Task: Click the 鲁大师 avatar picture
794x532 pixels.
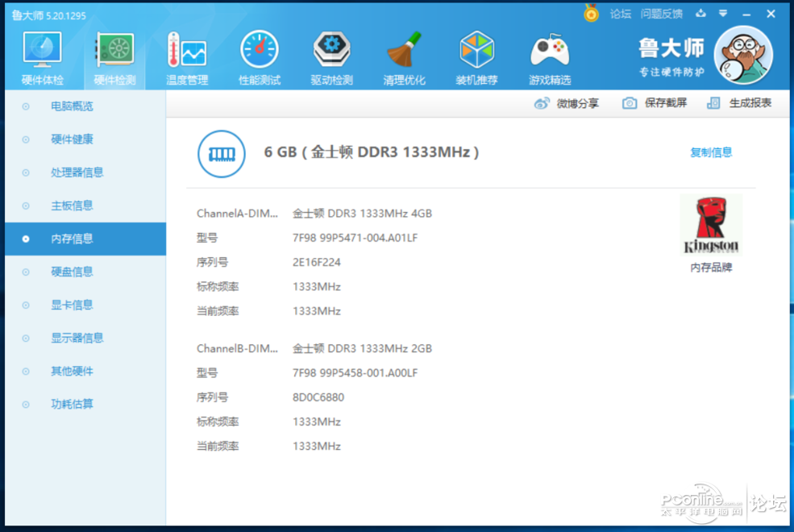Action: point(743,55)
